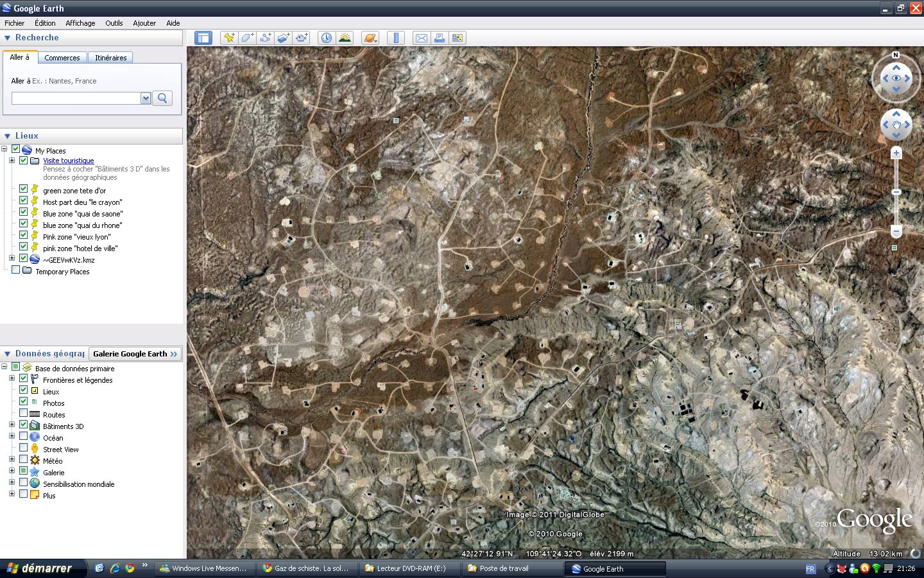Viewport: 924px width, 578px height.
Task: Click the FR language indicator in the taskbar
Action: [x=810, y=569]
